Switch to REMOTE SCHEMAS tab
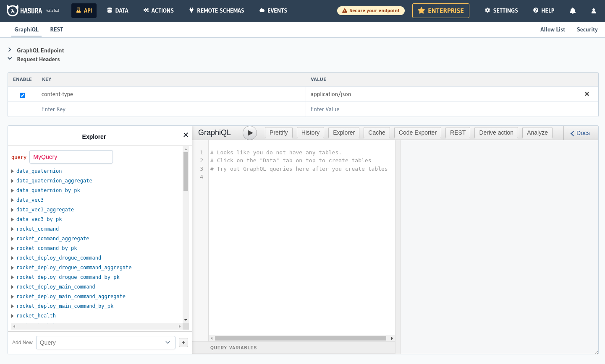The height and width of the screenshot is (364, 605). tap(216, 10)
